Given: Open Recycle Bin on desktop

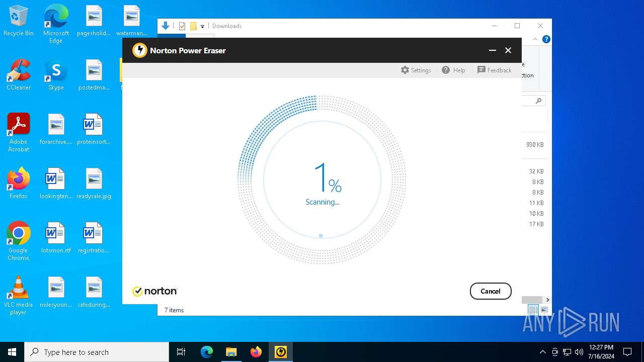Looking at the screenshot, I should pyautogui.click(x=19, y=21).
